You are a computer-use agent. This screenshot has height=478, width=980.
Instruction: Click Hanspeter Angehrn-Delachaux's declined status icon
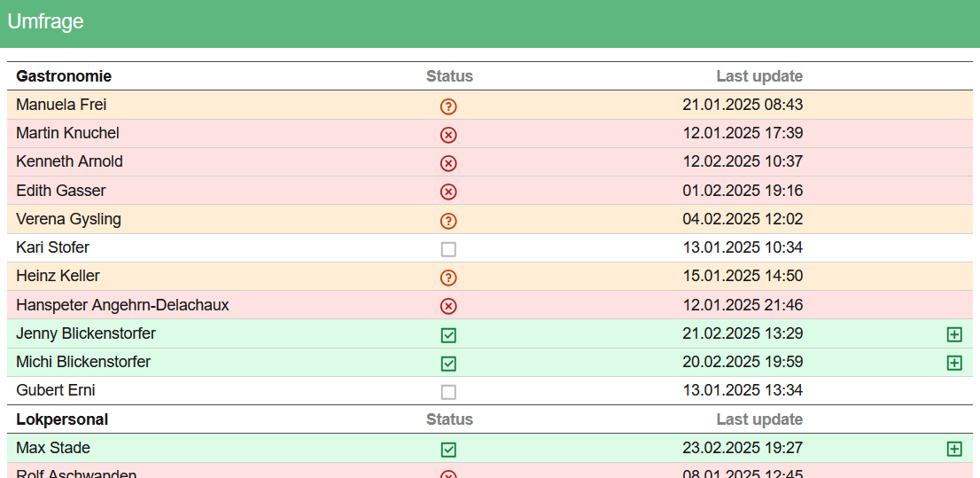448,306
